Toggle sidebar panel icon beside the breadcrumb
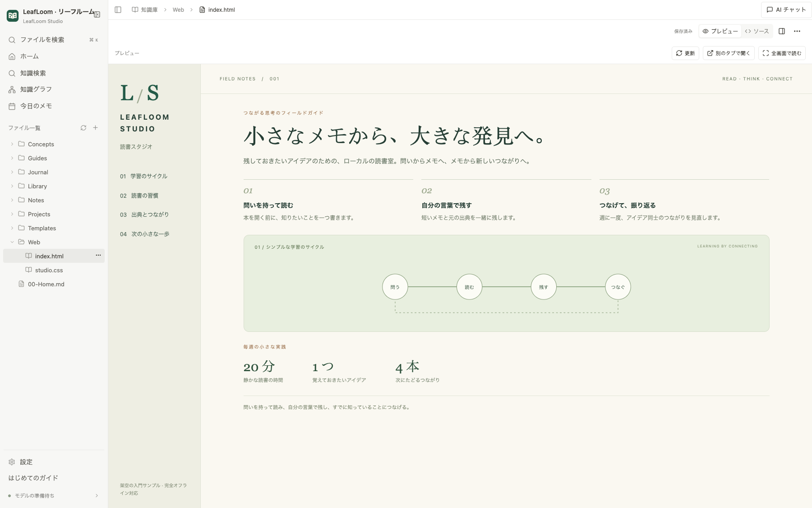 (118, 9)
